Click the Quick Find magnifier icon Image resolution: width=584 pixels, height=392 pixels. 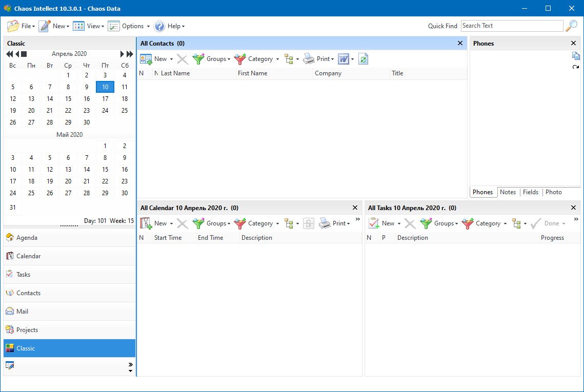coord(571,26)
